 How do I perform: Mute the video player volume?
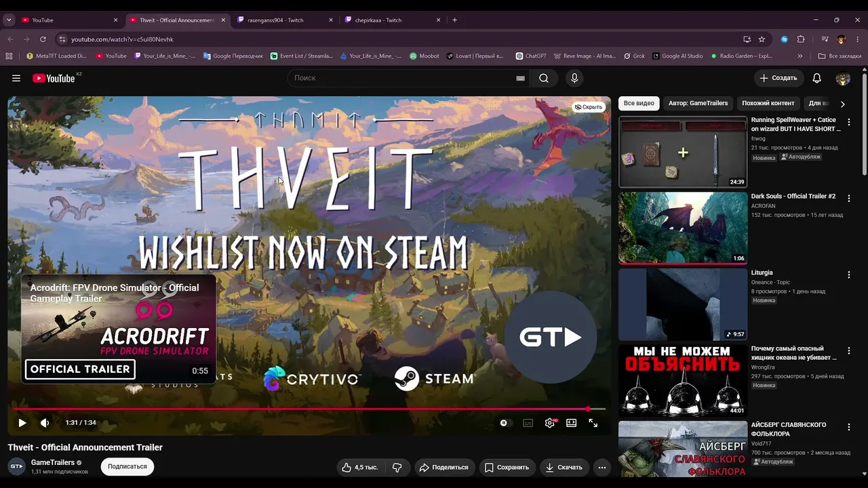[45, 423]
